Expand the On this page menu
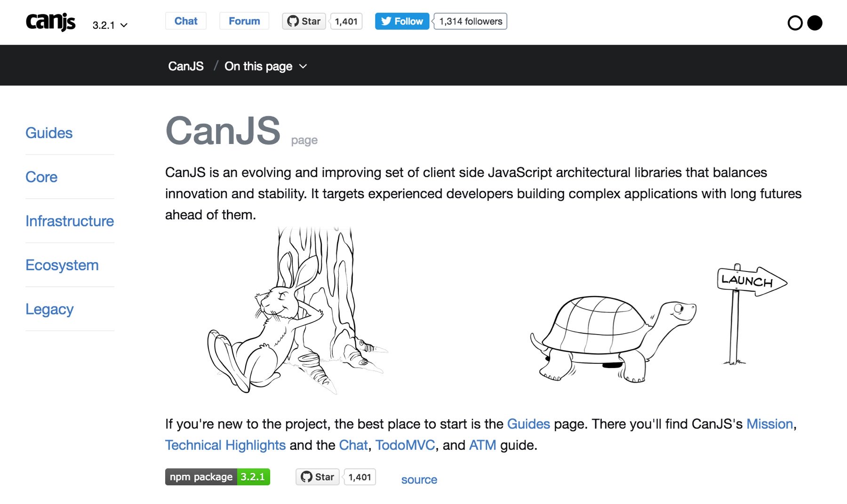The image size is (847, 504). coord(265,66)
